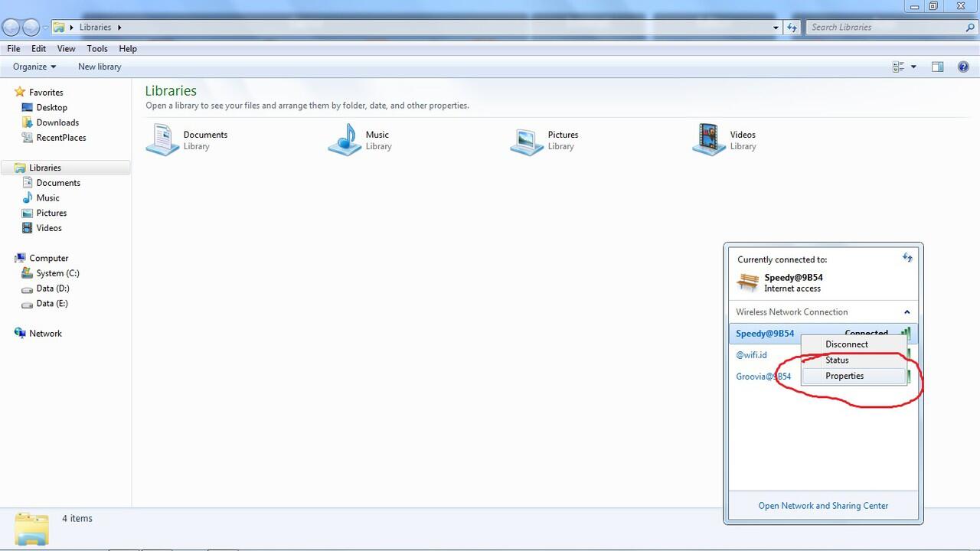Screen dimensions: 980x551
Task: Select Speedy@9B54 in the wireless list
Action: 765,333
